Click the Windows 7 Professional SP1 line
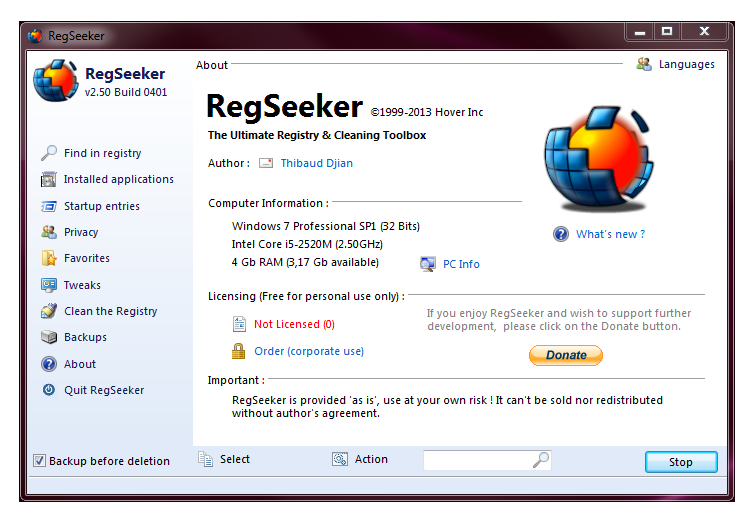Image resolution: width=752 pixels, height=523 pixels. tap(326, 226)
